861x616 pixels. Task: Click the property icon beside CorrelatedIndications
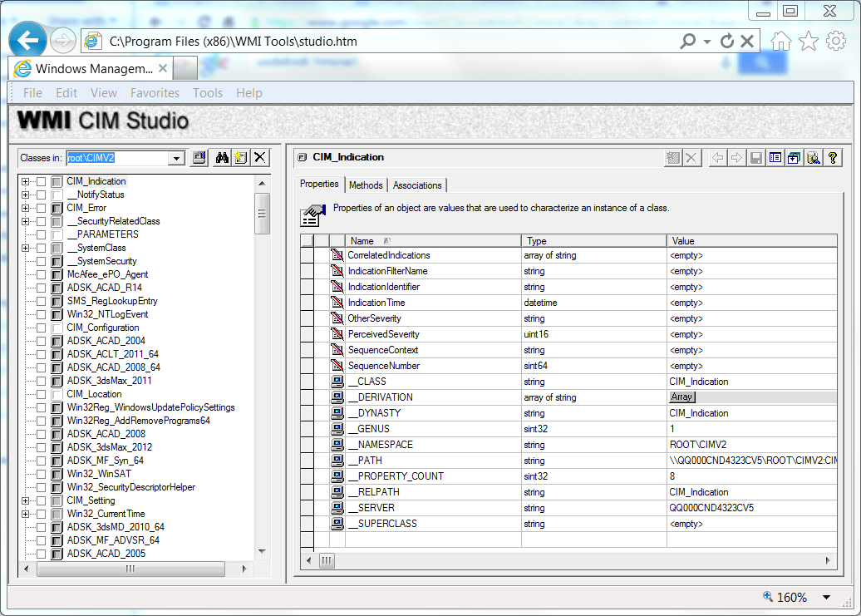(x=337, y=255)
